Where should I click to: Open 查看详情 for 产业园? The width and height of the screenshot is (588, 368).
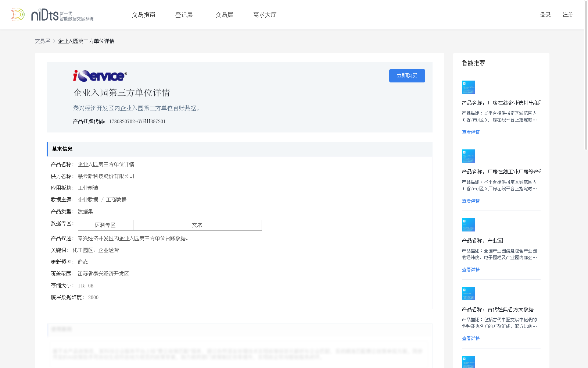(471, 270)
